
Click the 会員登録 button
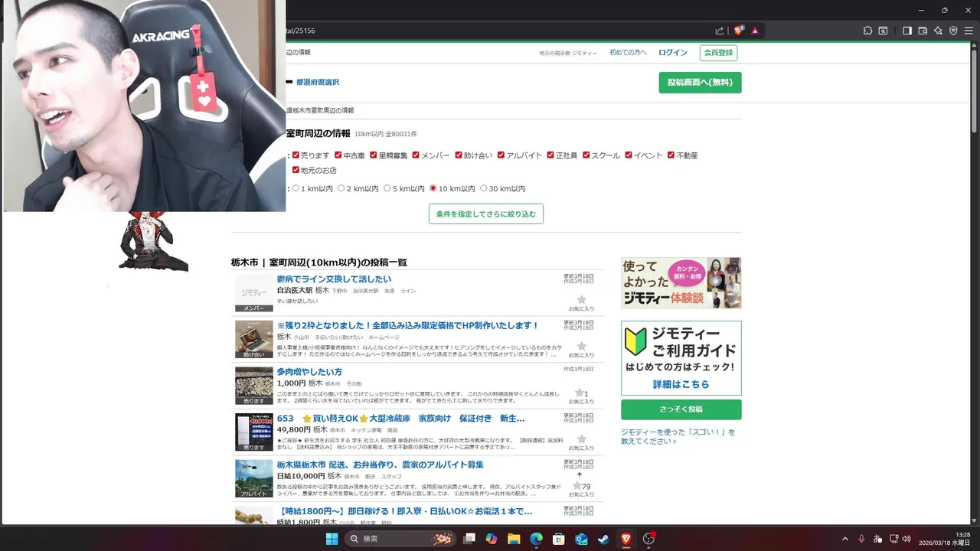719,53
